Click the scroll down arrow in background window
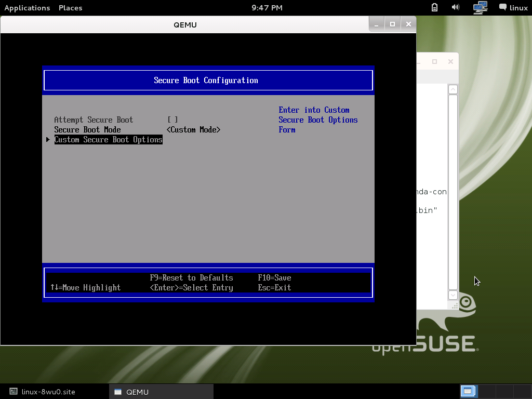 point(453,295)
